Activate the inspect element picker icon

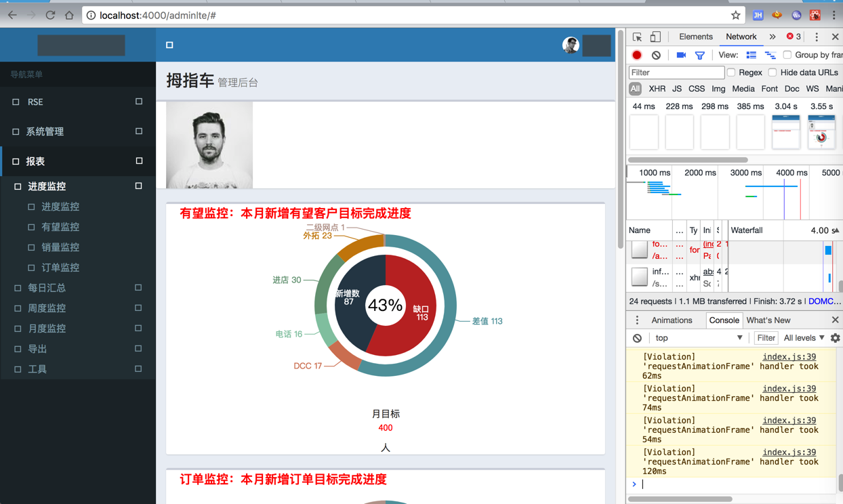(637, 37)
